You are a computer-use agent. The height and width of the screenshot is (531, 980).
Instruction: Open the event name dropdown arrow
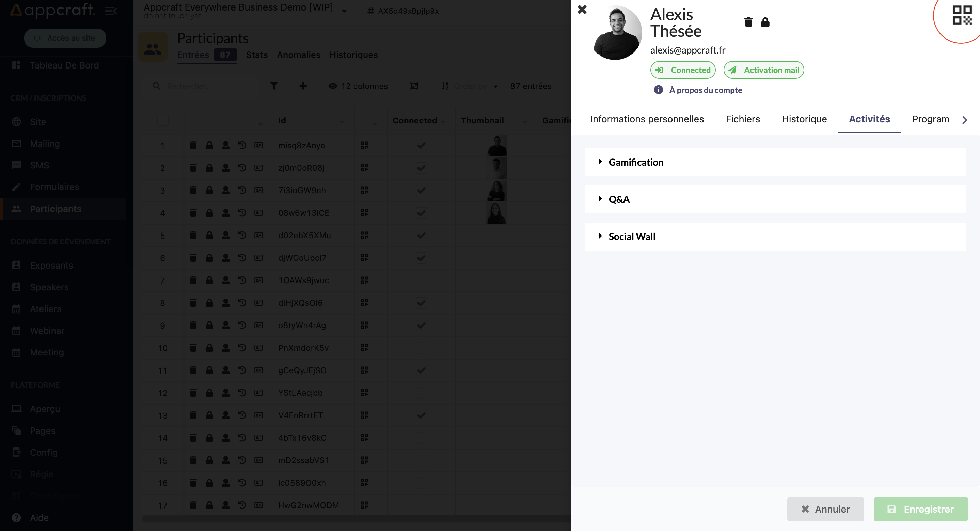click(344, 11)
